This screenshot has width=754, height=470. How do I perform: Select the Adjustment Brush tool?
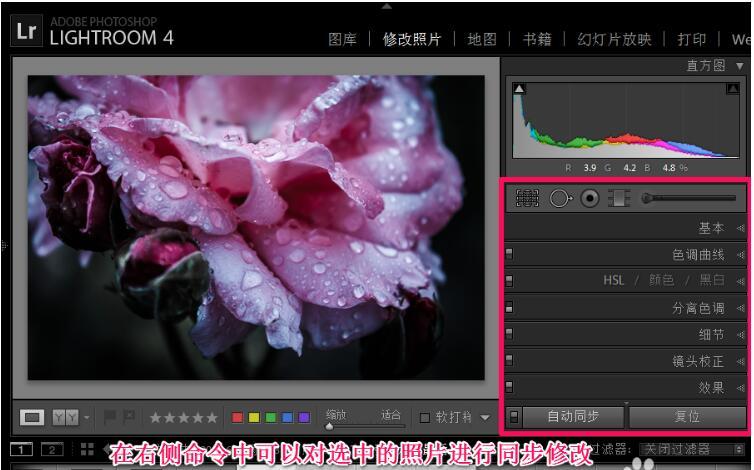pos(689,198)
